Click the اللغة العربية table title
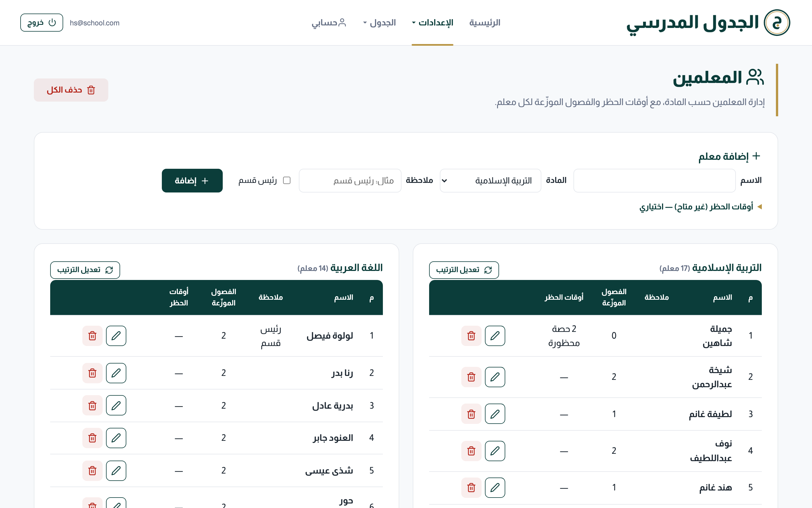 (356, 268)
